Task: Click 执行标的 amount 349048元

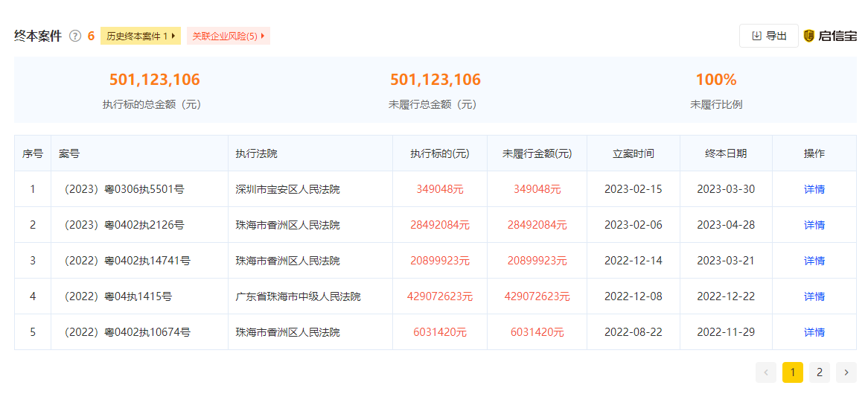Action: pyautogui.click(x=440, y=189)
